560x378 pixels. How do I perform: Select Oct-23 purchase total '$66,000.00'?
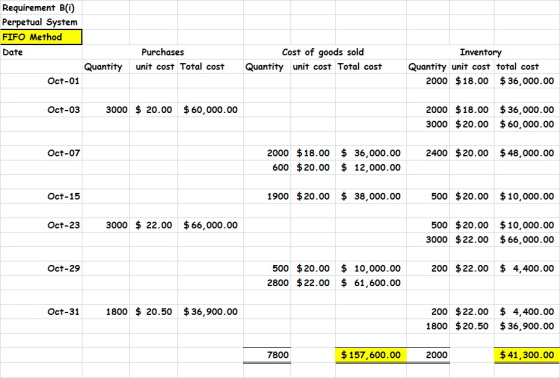(x=210, y=225)
